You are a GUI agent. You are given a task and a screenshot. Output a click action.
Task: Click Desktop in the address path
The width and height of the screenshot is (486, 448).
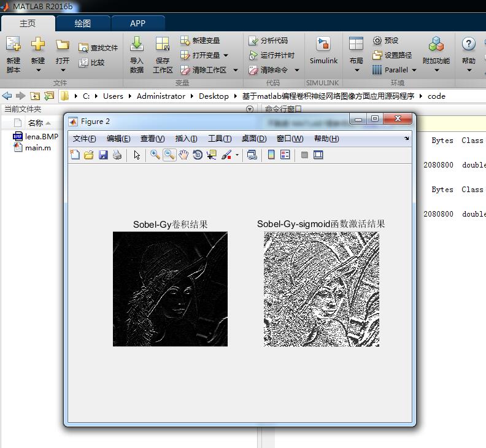(x=214, y=96)
